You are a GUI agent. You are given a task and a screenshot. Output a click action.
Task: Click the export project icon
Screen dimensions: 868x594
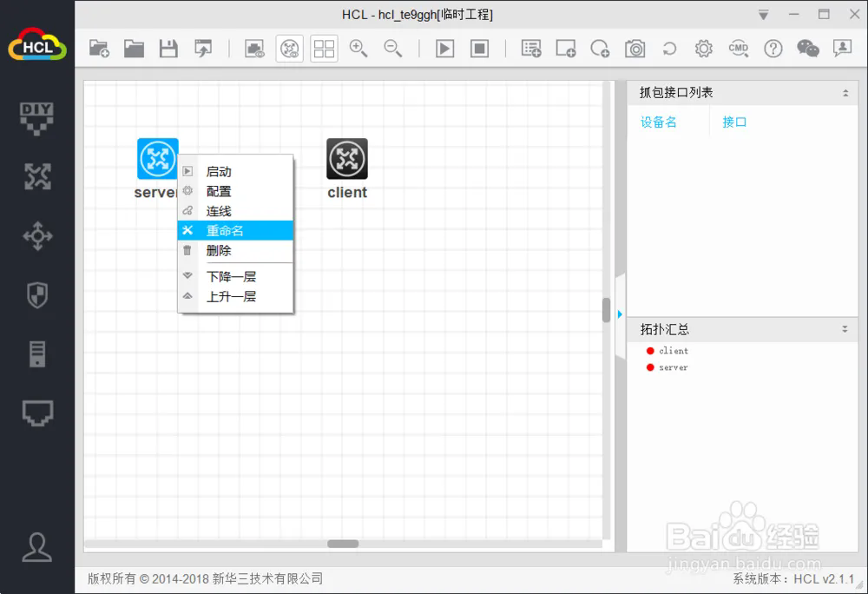[203, 49]
